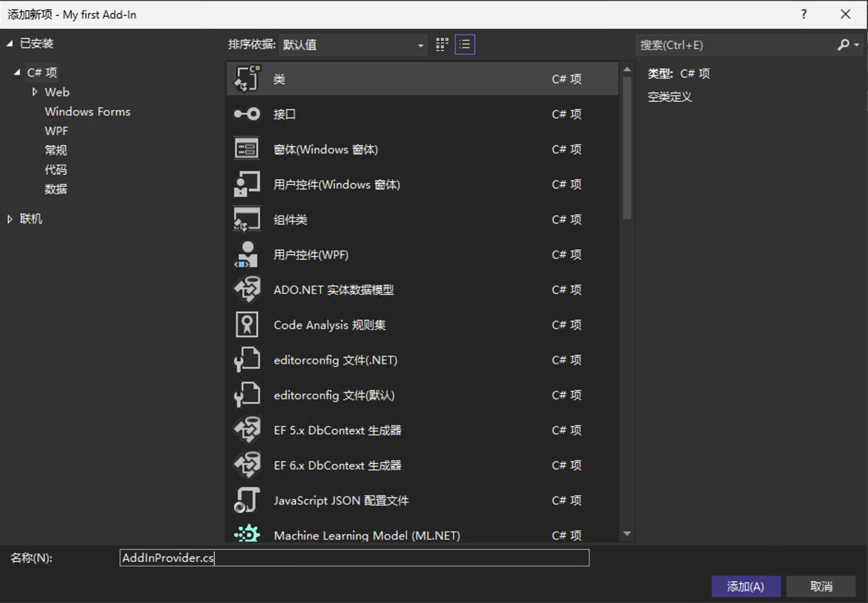Click the template list scrollbar thumb

click(627, 148)
